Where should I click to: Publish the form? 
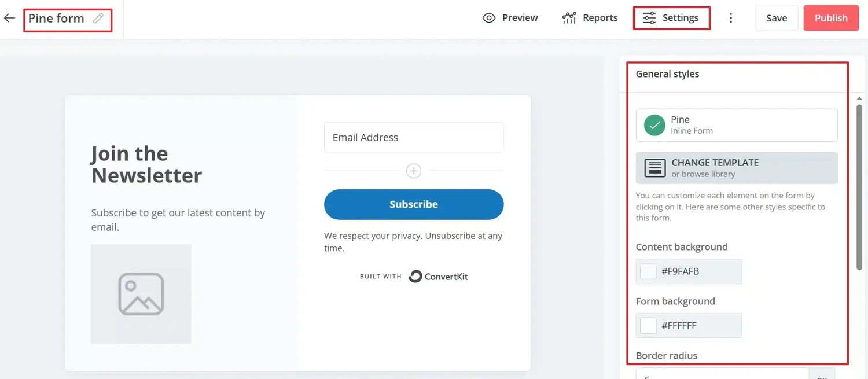click(x=831, y=18)
